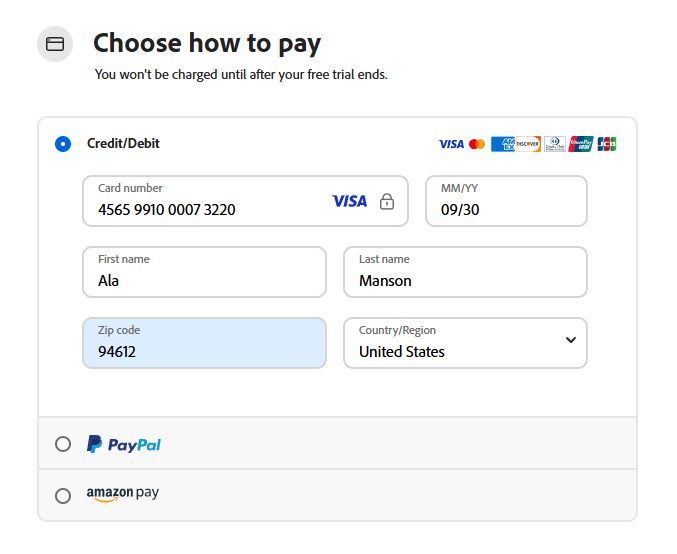Click the American Express logo icon
677x554 pixels.
pyautogui.click(x=502, y=144)
